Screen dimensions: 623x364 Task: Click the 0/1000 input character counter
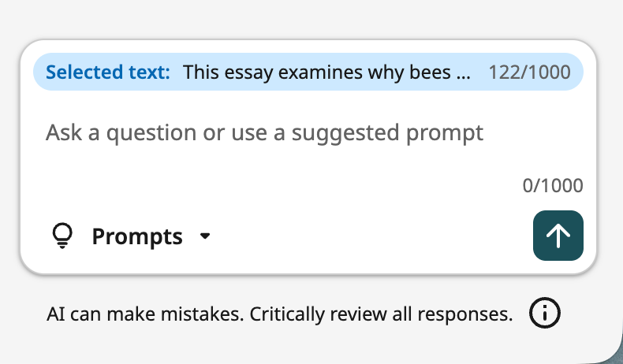click(553, 185)
